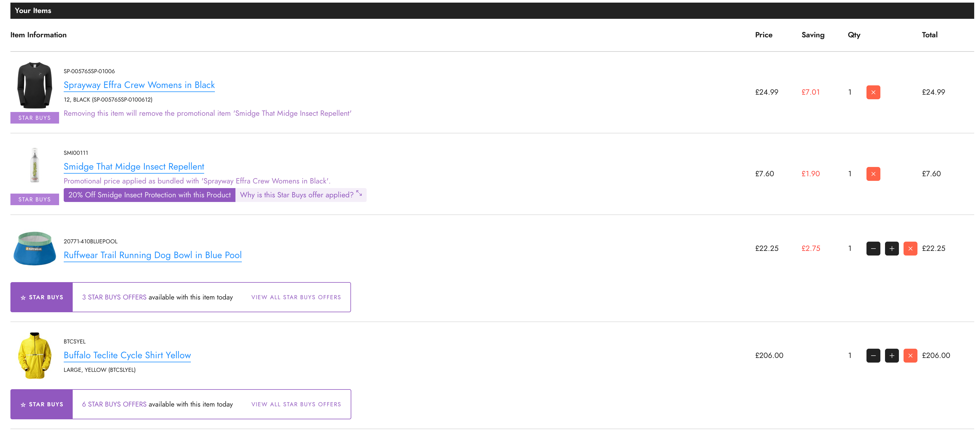View all Star Buys offers for dog bowl

[296, 297]
